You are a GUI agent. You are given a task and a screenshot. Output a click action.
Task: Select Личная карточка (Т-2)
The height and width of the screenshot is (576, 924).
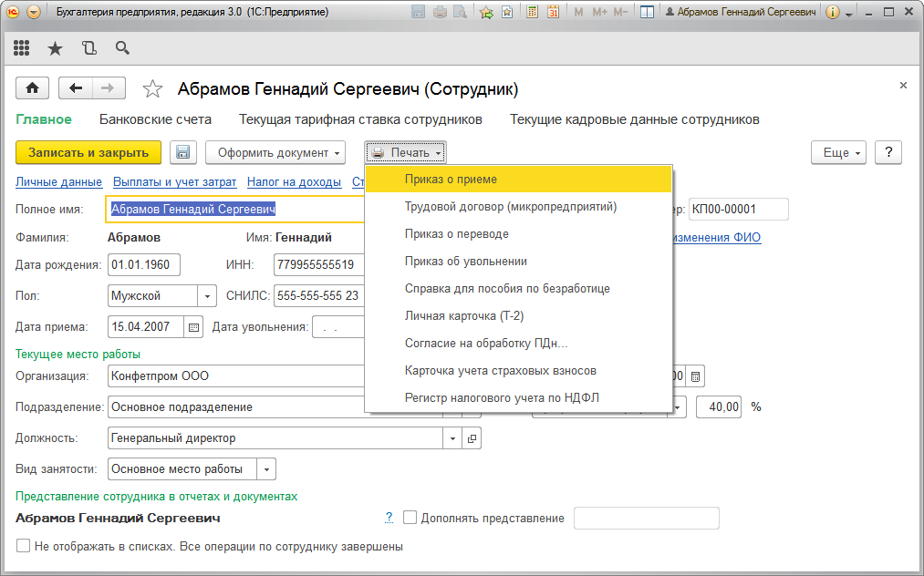point(519,315)
